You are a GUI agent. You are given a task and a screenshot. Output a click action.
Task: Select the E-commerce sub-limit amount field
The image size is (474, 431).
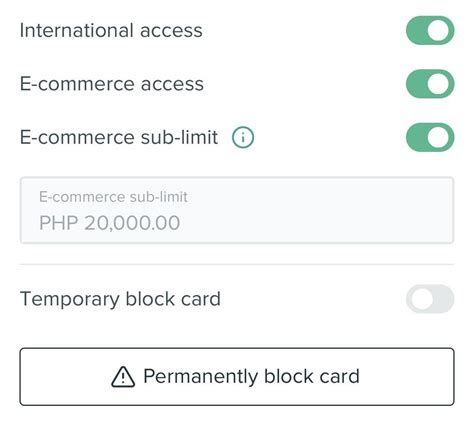(237, 210)
